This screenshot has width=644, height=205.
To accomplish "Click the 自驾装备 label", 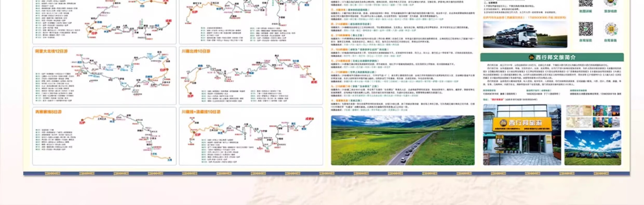I will 611,40.
